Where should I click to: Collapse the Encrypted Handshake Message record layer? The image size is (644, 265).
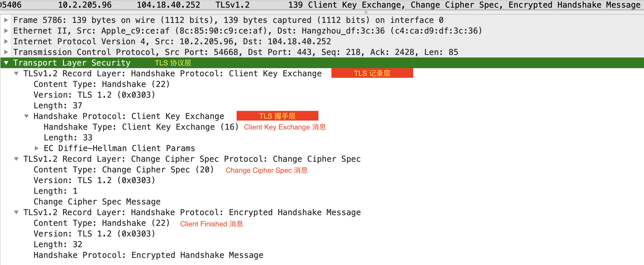[x=16, y=212]
